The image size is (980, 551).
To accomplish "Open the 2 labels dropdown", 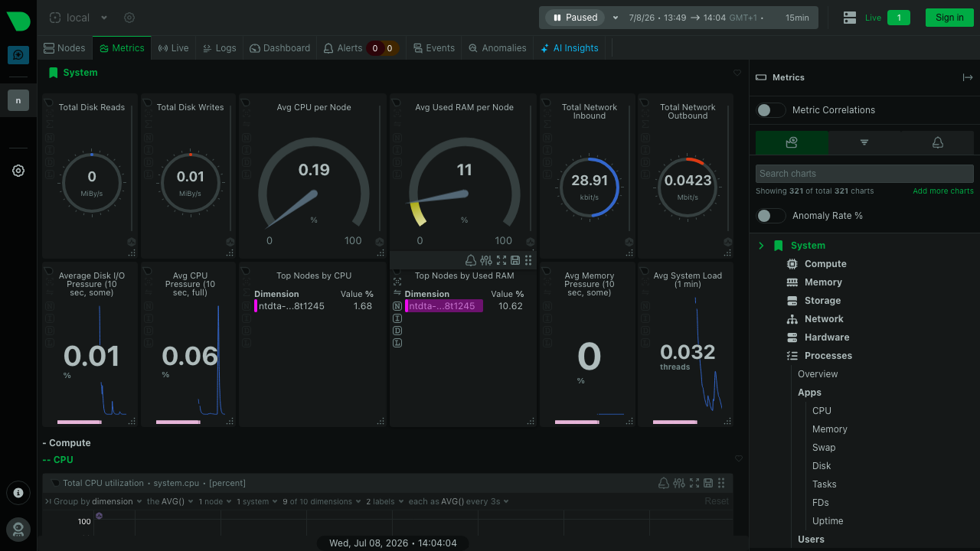I will (385, 501).
